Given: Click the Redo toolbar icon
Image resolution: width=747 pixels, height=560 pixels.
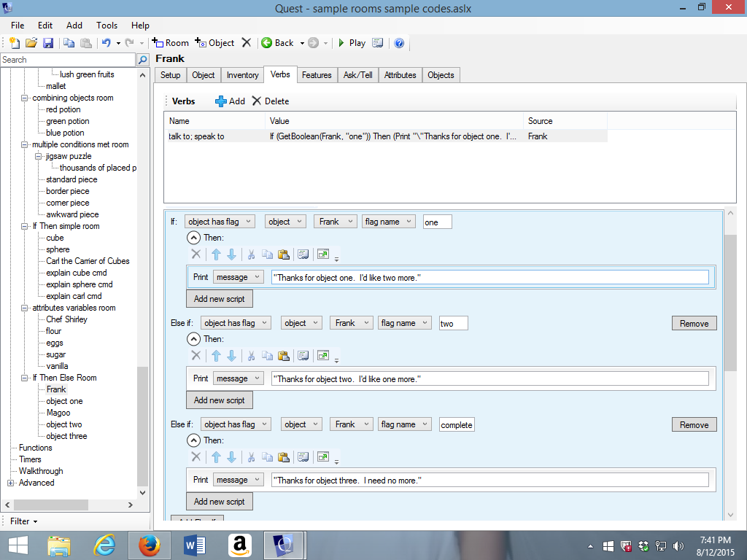Looking at the screenshot, I should [129, 43].
